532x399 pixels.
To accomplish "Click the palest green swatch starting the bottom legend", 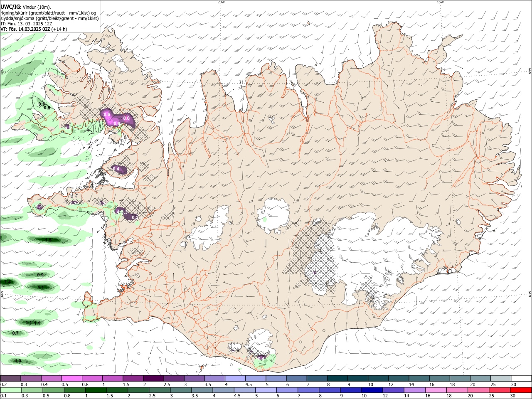I will (11, 390).
